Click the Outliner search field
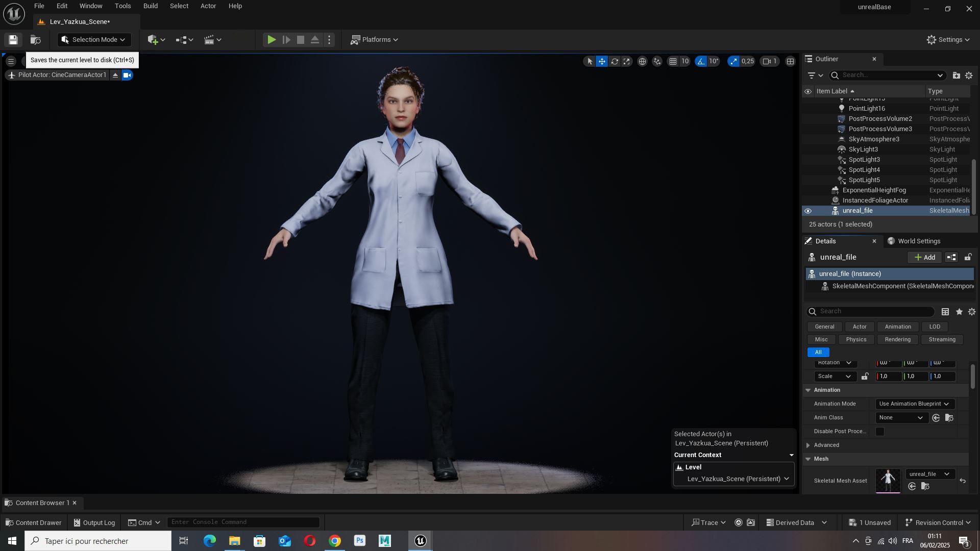Viewport: 980px width, 551px height. [x=887, y=76]
